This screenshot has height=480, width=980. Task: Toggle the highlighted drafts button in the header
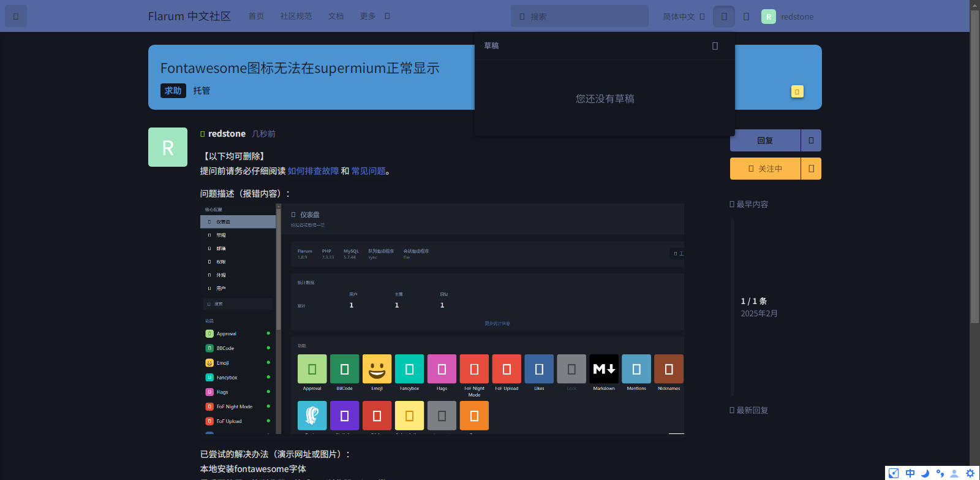pyautogui.click(x=724, y=17)
